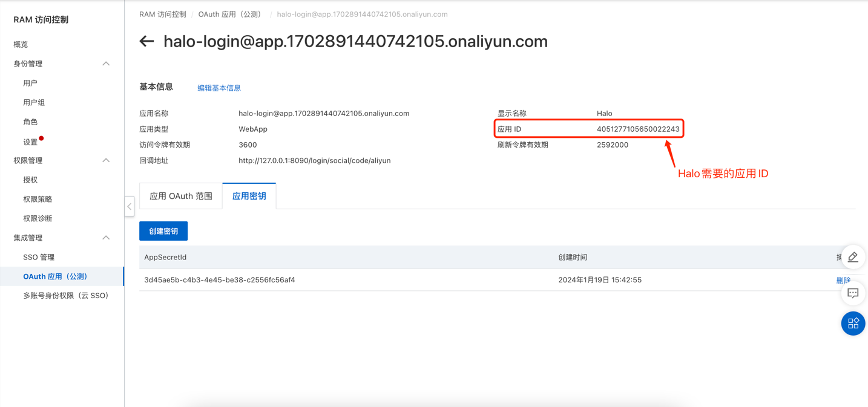The image size is (868, 407).
Task: Click 删除 for the AppSecretId row
Action: (x=843, y=280)
